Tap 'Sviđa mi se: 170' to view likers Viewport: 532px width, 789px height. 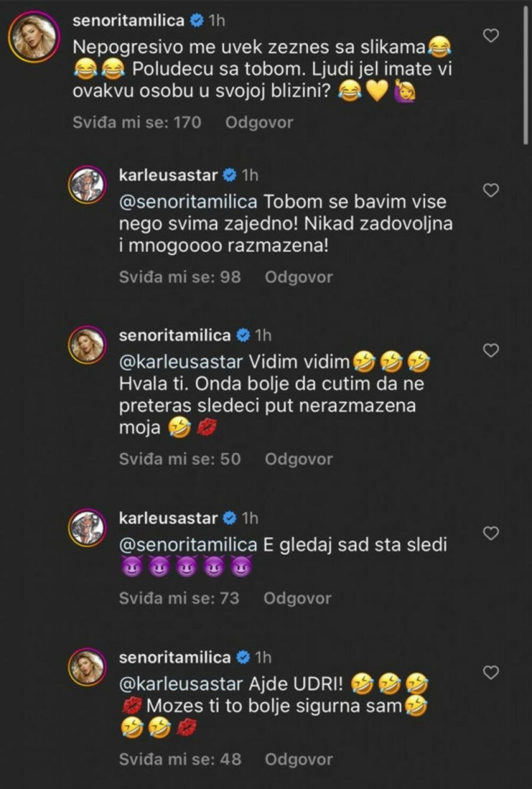(x=137, y=123)
